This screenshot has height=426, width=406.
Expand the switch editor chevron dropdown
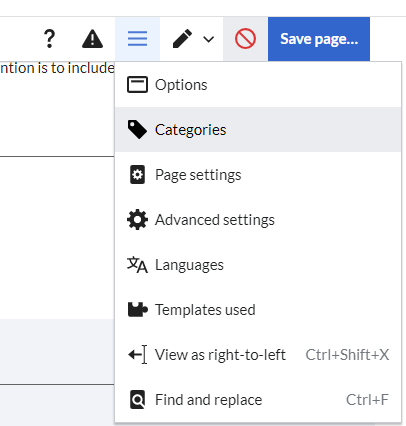209,39
